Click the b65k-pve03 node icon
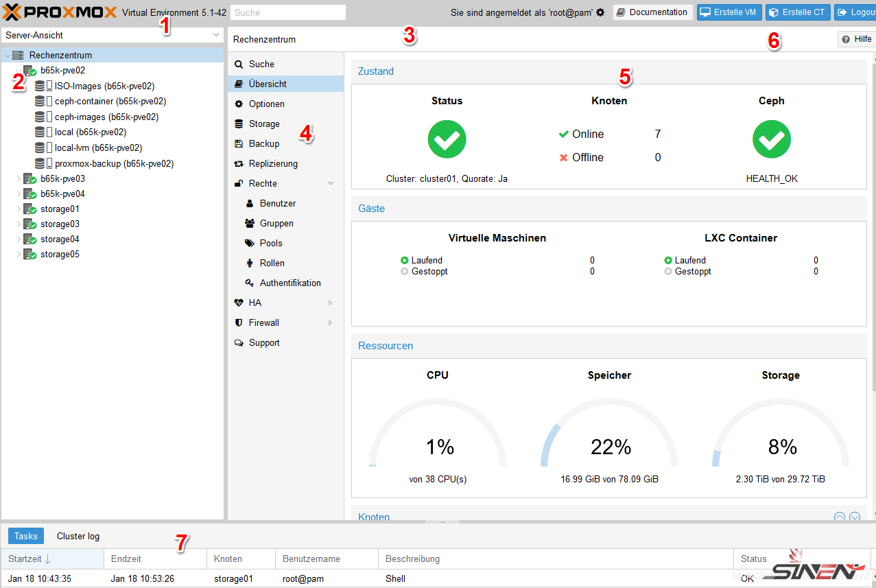The height and width of the screenshot is (588, 876). point(29,178)
